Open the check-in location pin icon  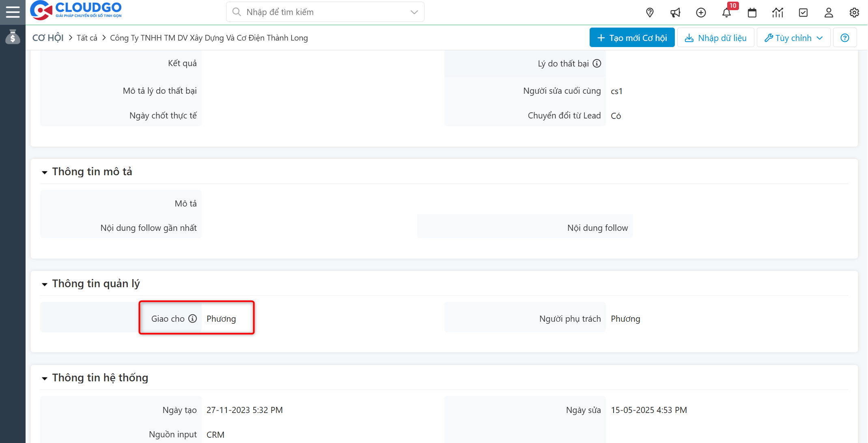(x=650, y=13)
